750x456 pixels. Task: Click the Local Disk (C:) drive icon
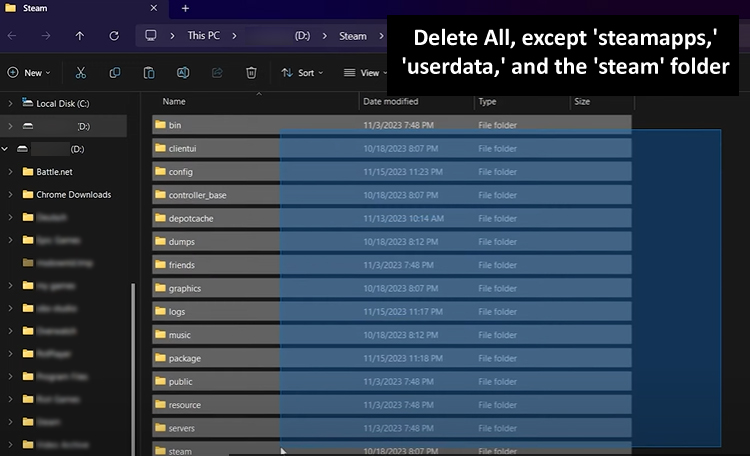click(x=28, y=103)
